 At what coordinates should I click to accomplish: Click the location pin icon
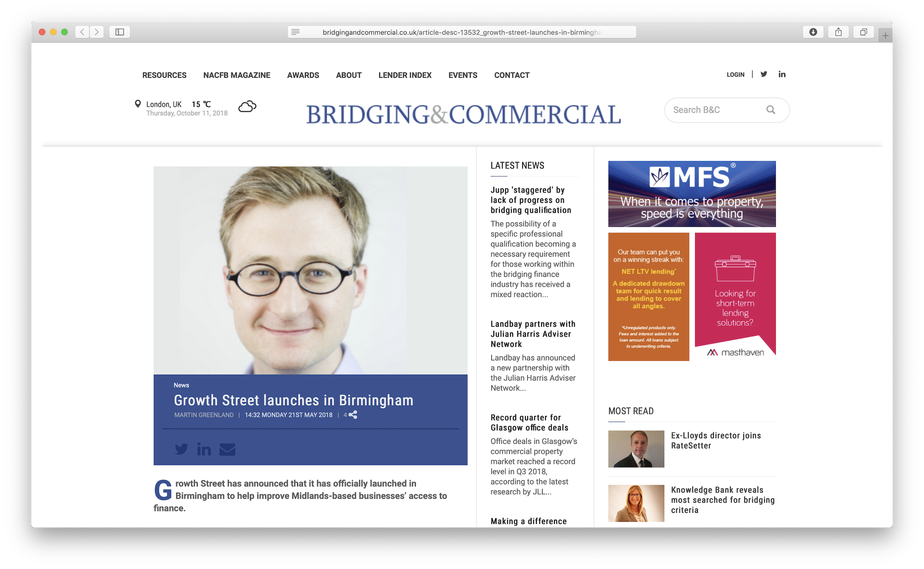coord(138,104)
